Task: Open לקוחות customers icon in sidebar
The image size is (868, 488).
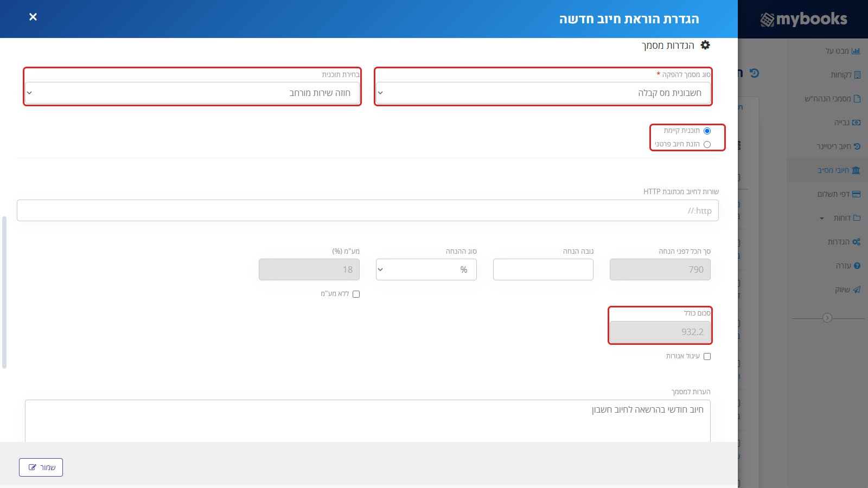Action: 857,75
